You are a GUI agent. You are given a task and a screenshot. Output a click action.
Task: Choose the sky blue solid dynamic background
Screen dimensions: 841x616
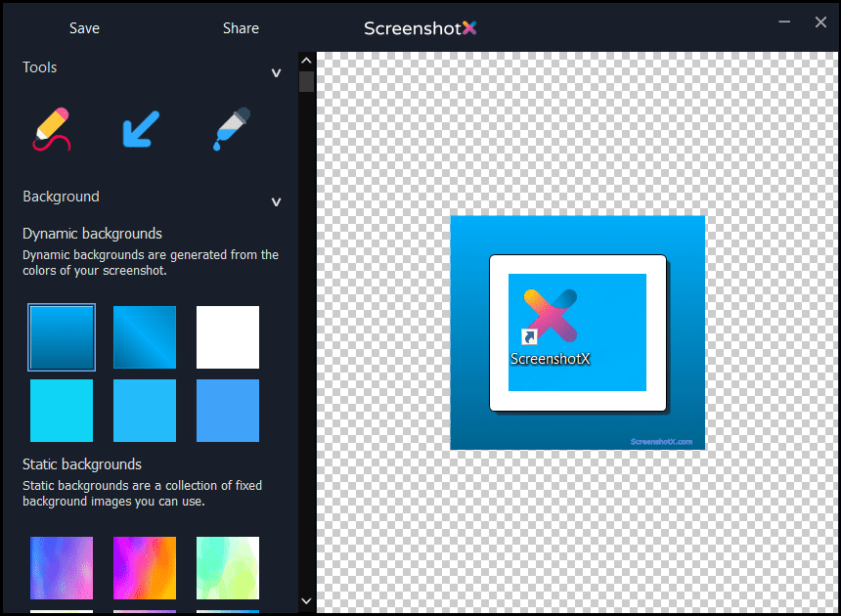click(145, 411)
